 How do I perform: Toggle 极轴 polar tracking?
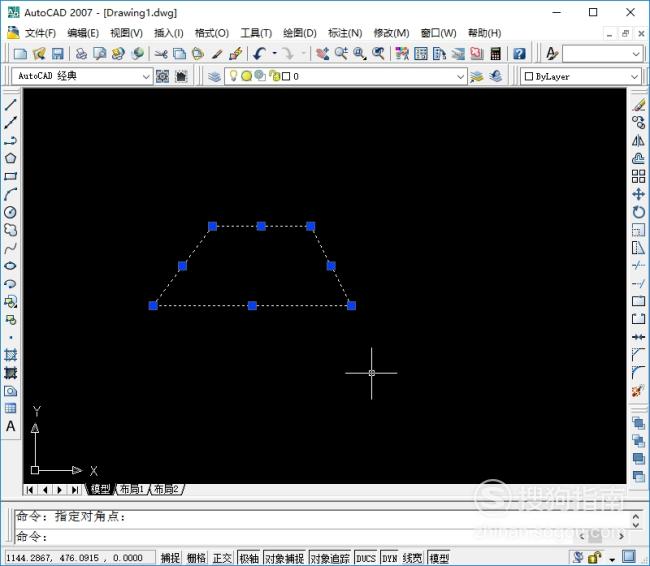click(x=249, y=558)
